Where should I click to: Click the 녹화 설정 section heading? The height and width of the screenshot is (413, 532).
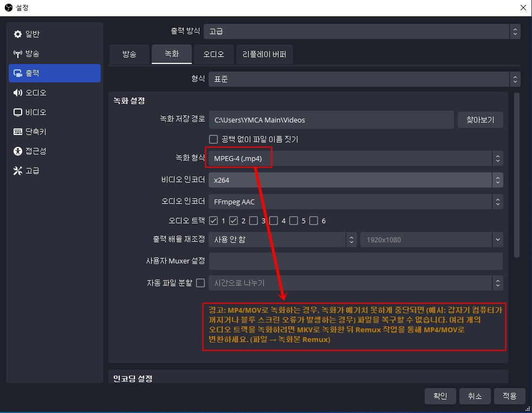tap(129, 101)
